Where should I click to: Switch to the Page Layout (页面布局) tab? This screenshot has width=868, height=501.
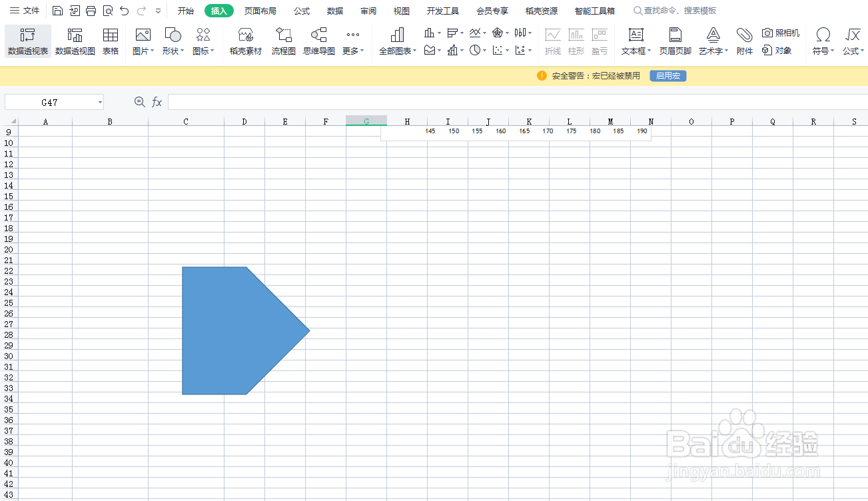[x=260, y=11]
